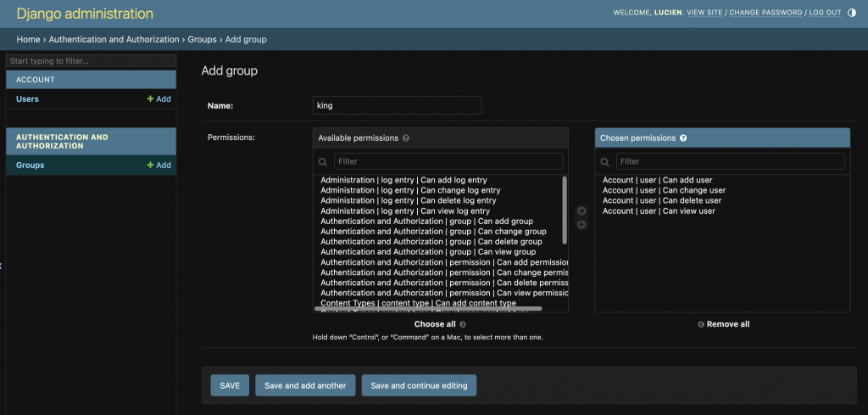This screenshot has height=415, width=868.
Task: Select 'Account | user | Can view user' chosen permission
Action: (x=659, y=210)
